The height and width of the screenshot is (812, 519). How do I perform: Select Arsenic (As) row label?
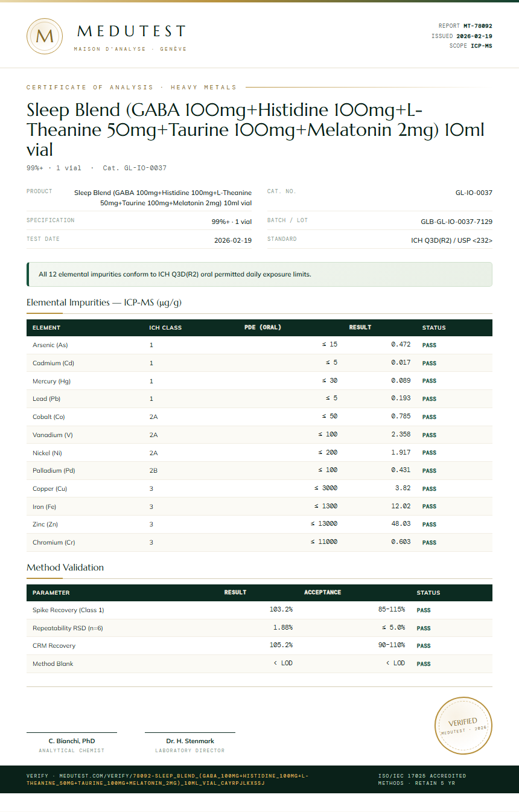50,345
